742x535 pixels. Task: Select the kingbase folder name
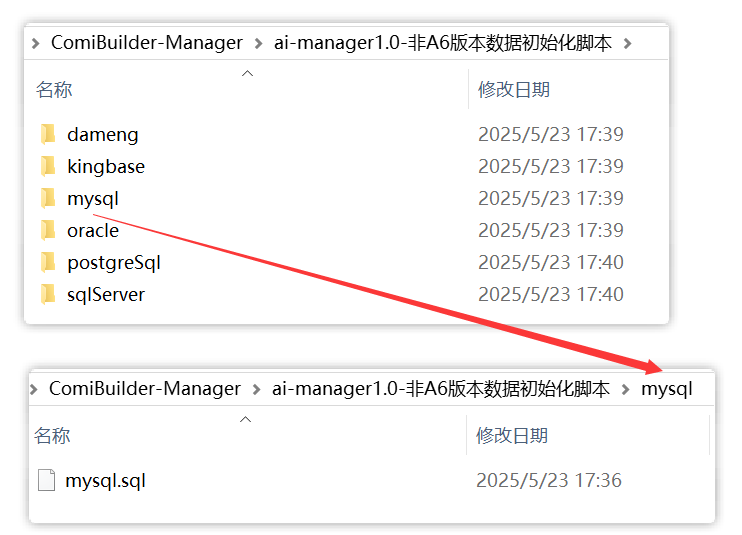coord(106,166)
